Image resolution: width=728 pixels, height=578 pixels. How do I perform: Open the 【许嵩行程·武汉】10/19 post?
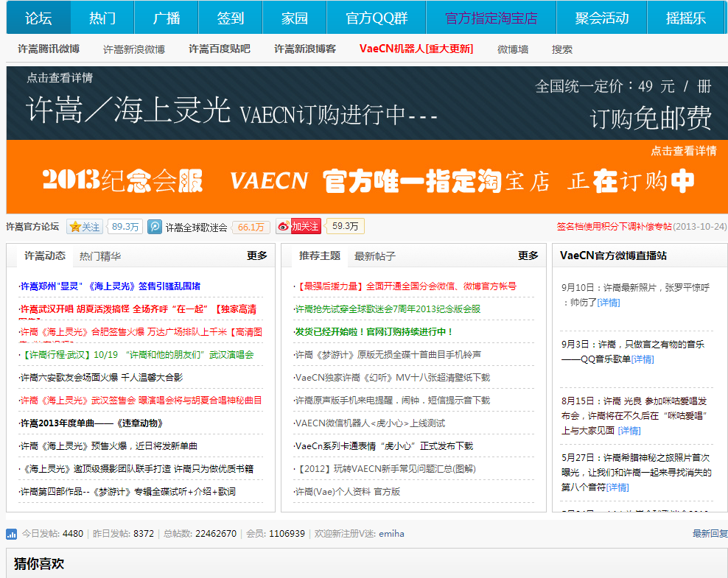[x=138, y=354]
